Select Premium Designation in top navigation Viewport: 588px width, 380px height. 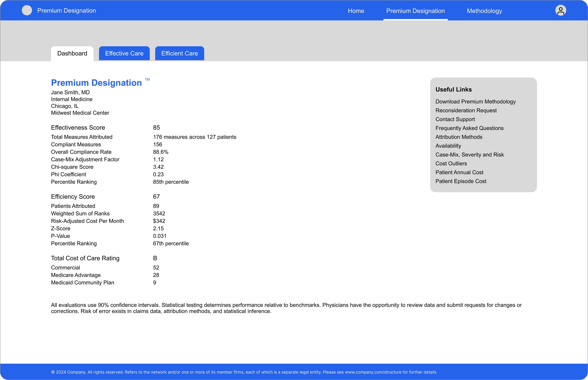[x=415, y=11]
